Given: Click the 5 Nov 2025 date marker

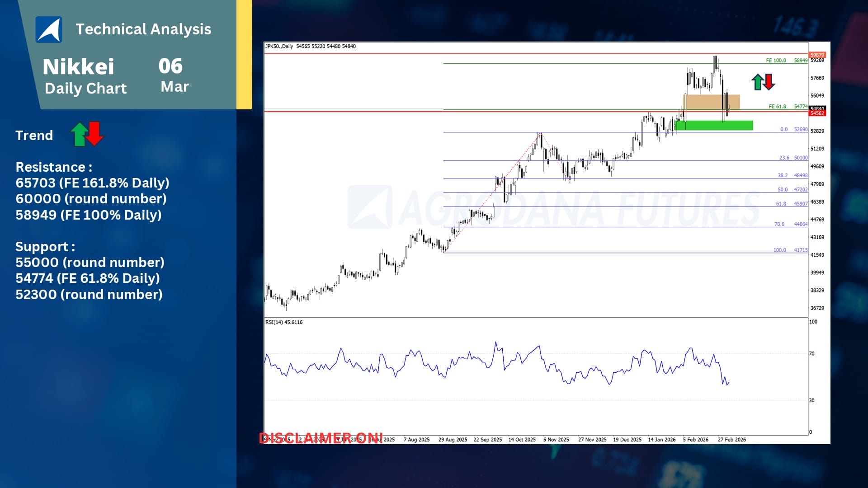Looking at the screenshot, I should point(556,440).
